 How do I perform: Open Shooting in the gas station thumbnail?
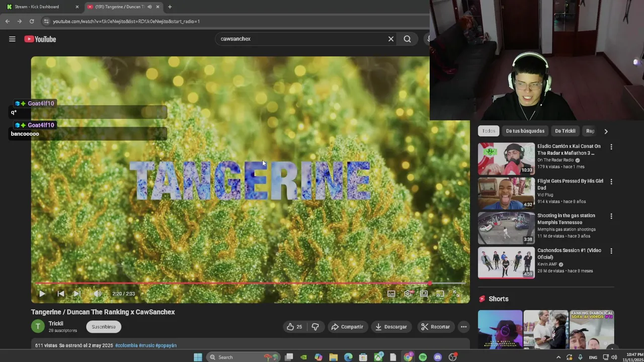[x=506, y=228]
